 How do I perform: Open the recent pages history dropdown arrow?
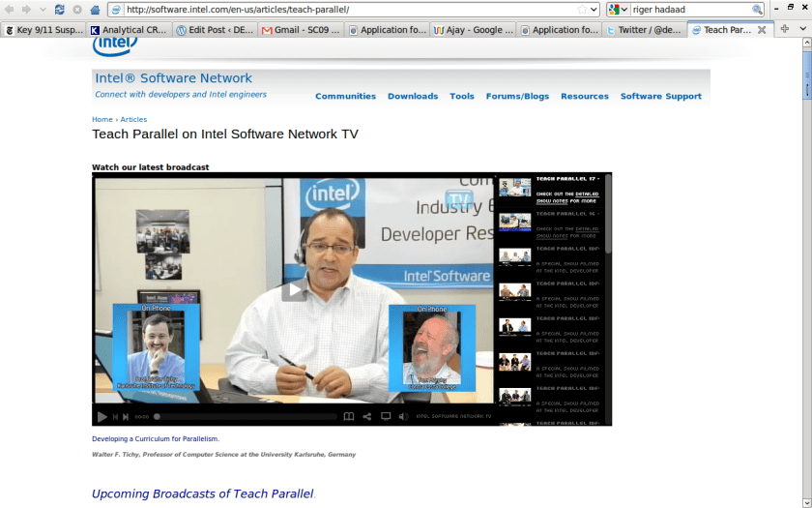[43, 10]
